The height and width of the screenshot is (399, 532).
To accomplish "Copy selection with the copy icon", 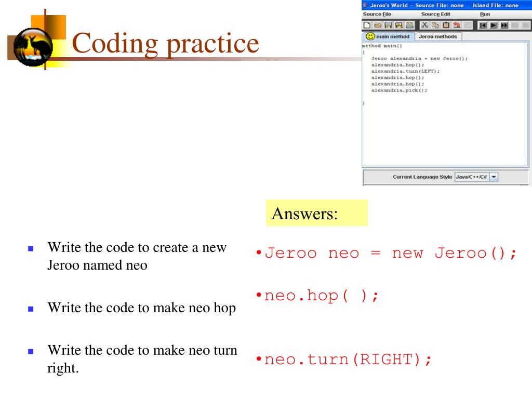I will (435, 25).
